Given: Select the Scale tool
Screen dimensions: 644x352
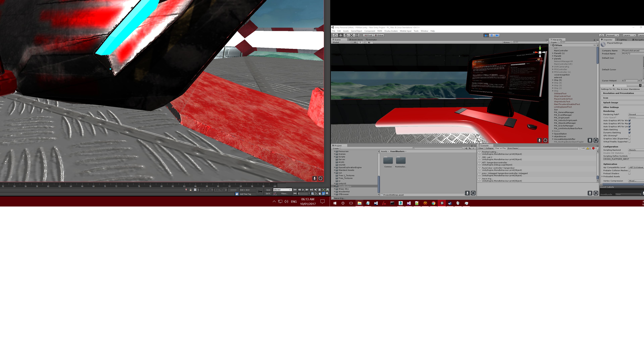Looking at the screenshot, I should pos(352,35).
